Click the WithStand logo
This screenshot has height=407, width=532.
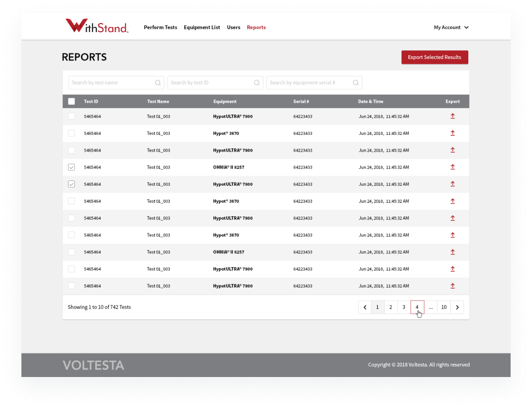[x=97, y=26]
